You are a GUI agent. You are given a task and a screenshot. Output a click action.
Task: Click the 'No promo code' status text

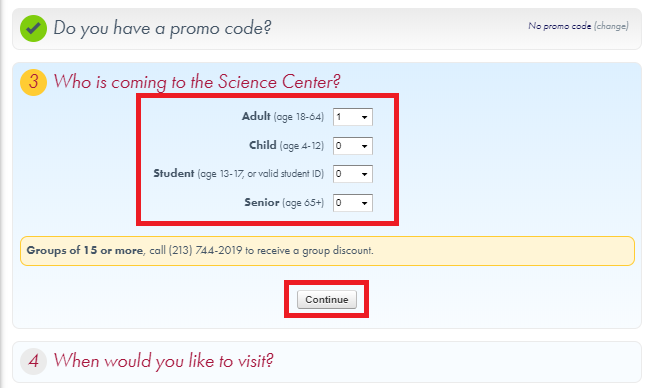[x=560, y=26]
